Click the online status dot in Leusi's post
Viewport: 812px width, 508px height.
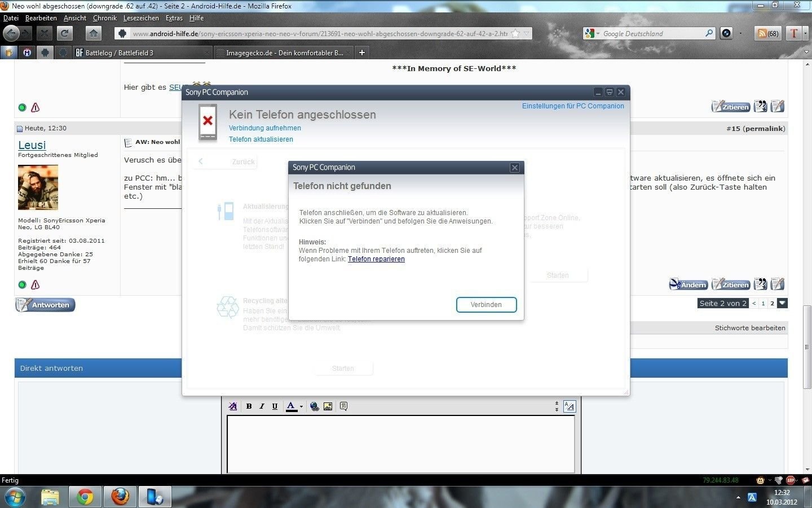coord(22,284)
